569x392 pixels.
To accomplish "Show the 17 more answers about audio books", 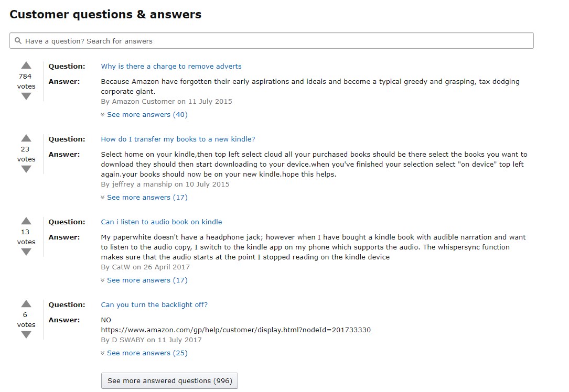I will [146, 280].
